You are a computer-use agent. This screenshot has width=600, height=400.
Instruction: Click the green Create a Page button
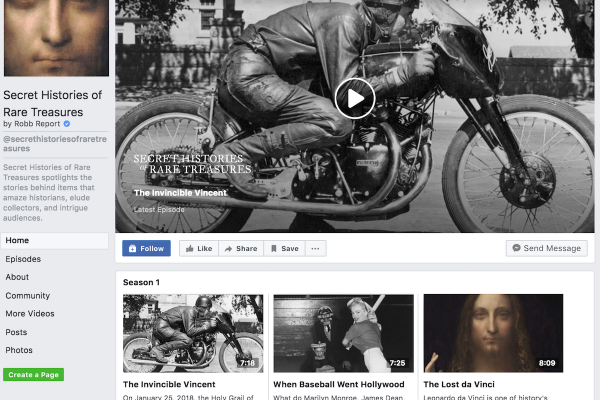coord(33,374)
